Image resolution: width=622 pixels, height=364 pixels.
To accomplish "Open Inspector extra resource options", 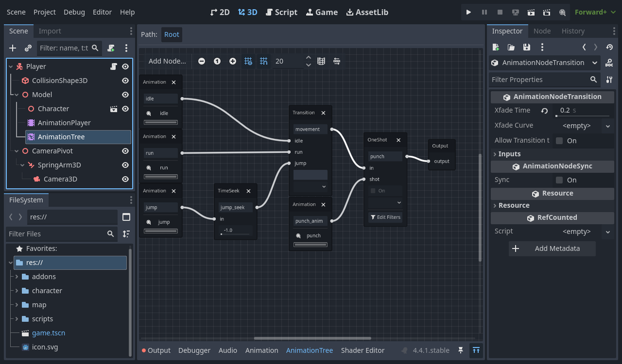I will point(542,47).
